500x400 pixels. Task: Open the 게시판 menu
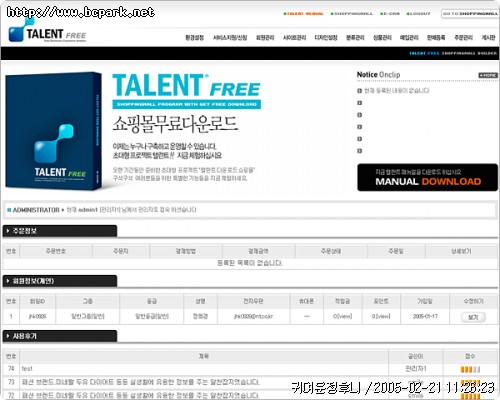tap(488, 38)
